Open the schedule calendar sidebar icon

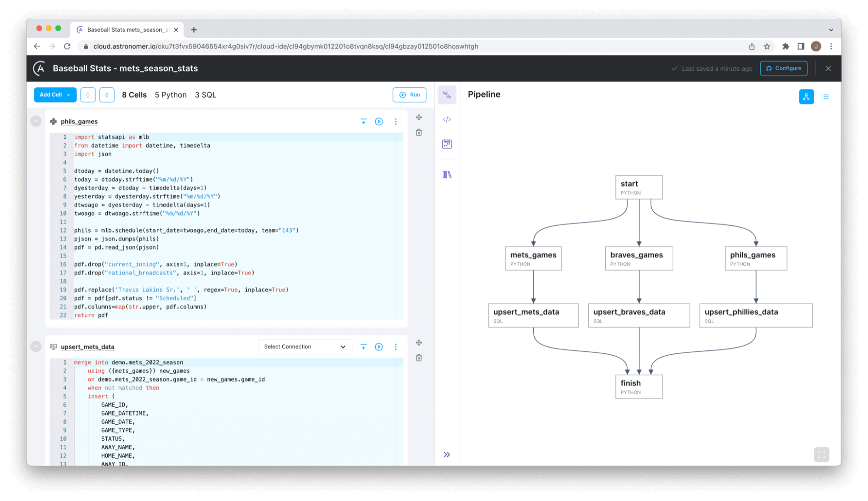point(447,144)
